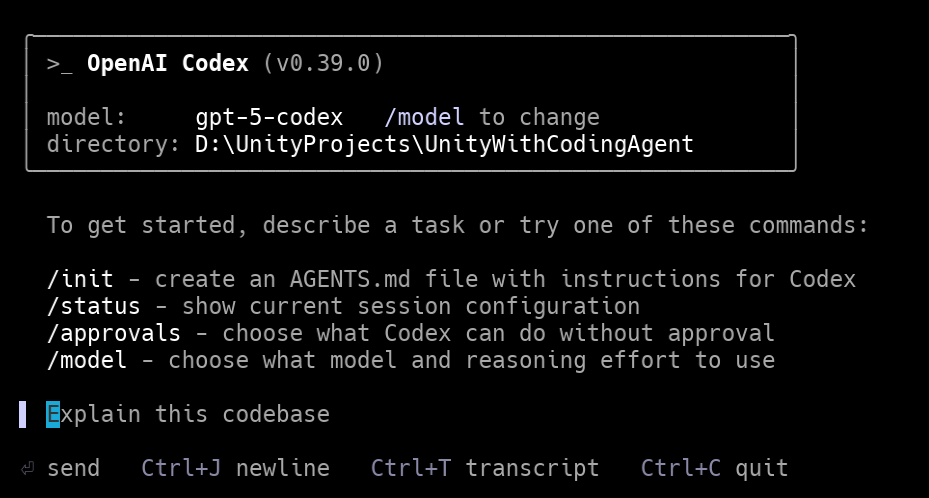Viewport: 929px width, 498px height.
Task: Click the >_ prompt icon beside OpenAI Codex
Action: (x=59, y=64)
